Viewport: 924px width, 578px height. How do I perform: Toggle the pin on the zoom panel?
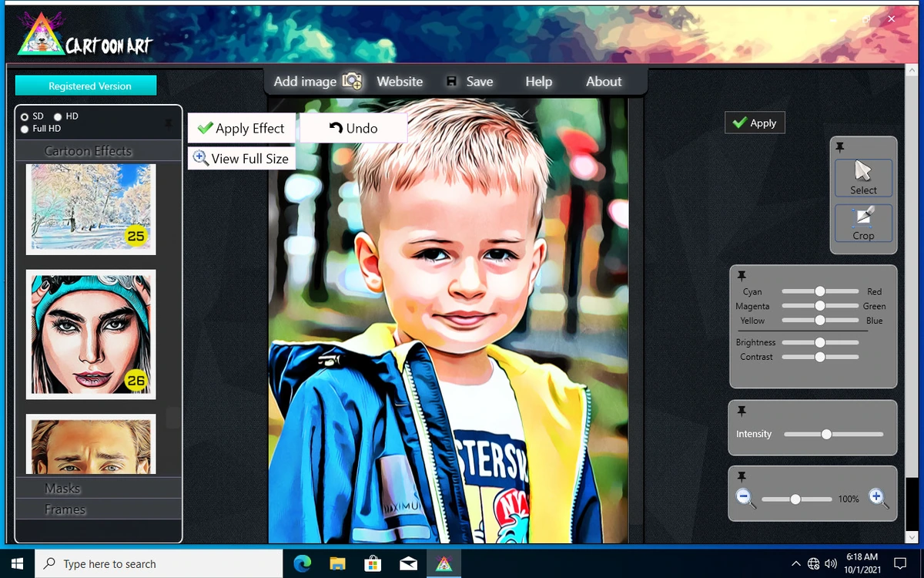pyautogui.click(x=742, y=476)
